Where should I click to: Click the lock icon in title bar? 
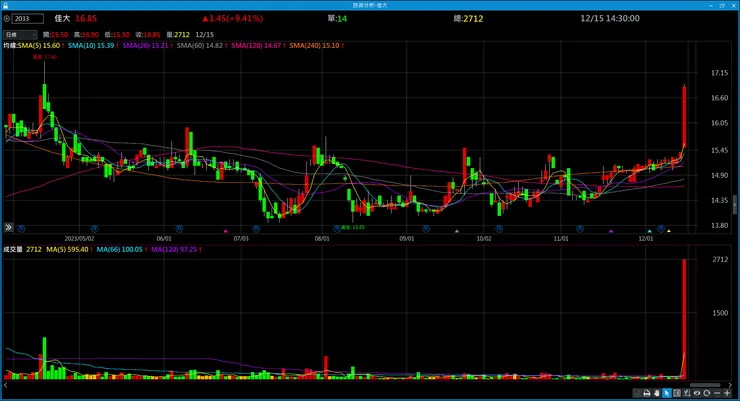(x=5, y=5)
